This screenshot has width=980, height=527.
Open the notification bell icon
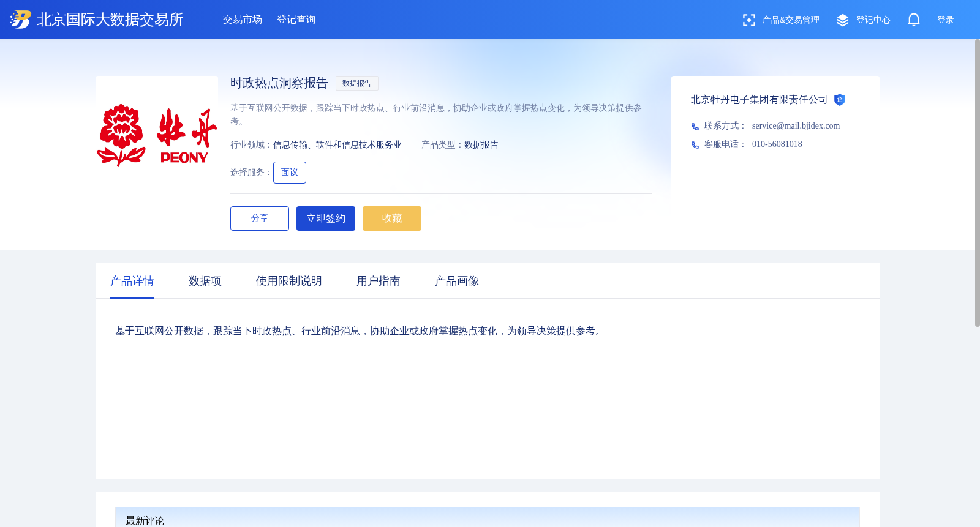click(914, 20)
